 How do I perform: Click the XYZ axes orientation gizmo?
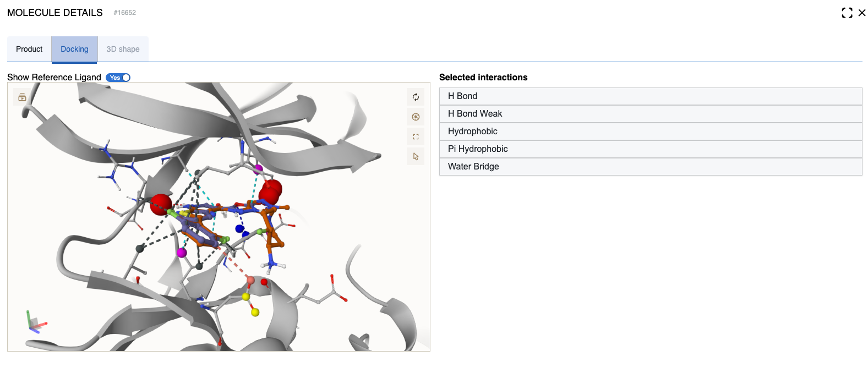coord(35,323)
